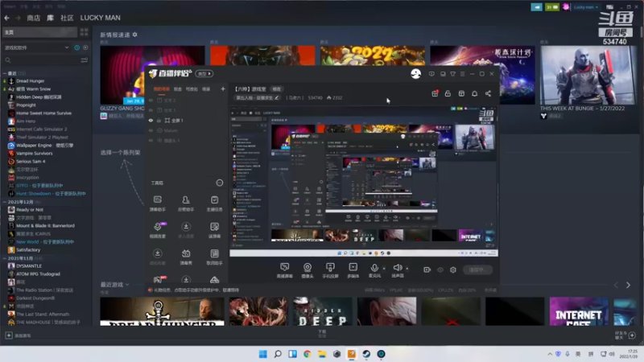644x362 pixels.
Task: Open the hamburger menu in companion title bar
Action: coord(462,74)
